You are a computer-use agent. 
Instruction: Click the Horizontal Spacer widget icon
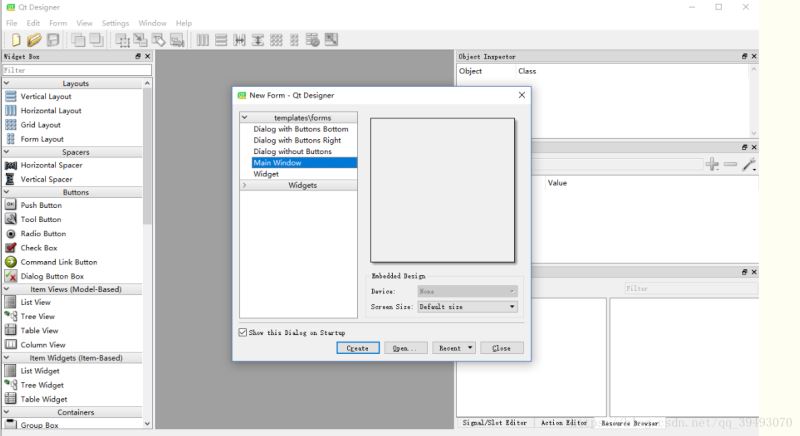(11, 165)
